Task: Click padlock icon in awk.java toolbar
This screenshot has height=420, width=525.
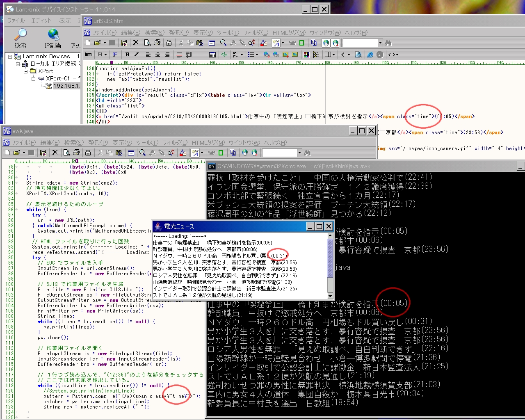Action: 88,153
